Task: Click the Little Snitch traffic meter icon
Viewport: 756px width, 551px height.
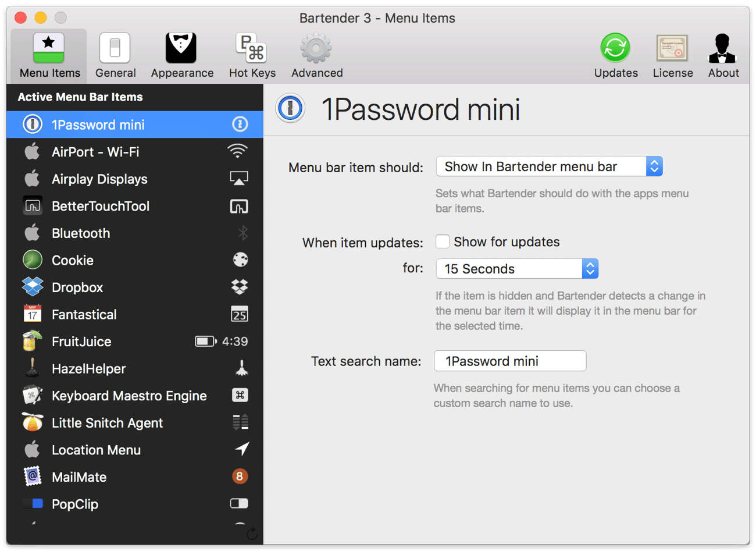Action: 240,422
